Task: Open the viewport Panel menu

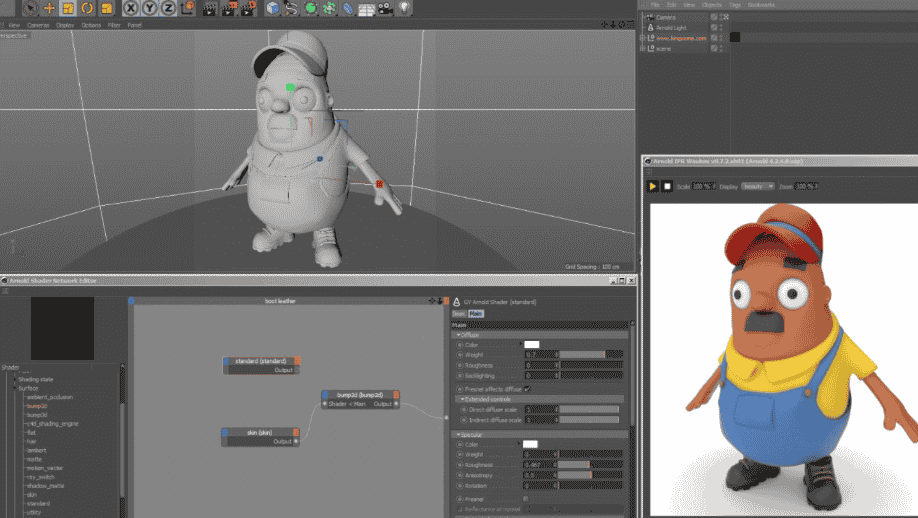Action: pyautogui.click(x=135, y=25)
